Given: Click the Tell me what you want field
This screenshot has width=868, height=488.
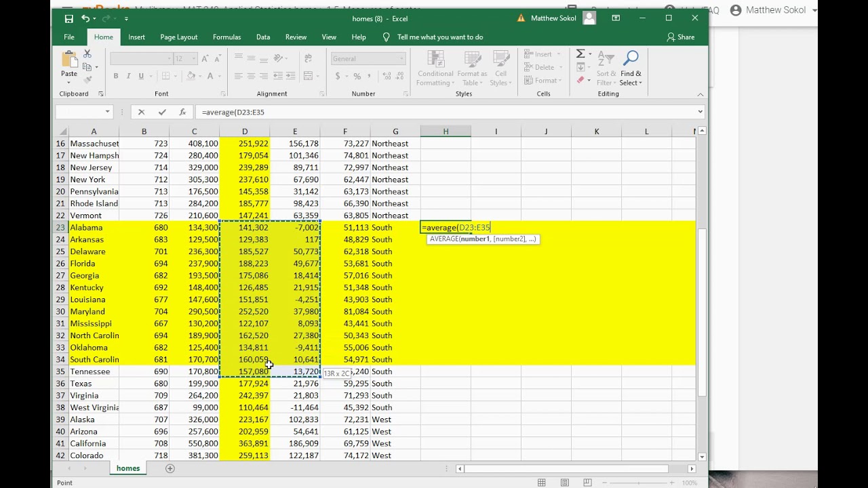Looking at the screenshot, I should click(440, 37).
